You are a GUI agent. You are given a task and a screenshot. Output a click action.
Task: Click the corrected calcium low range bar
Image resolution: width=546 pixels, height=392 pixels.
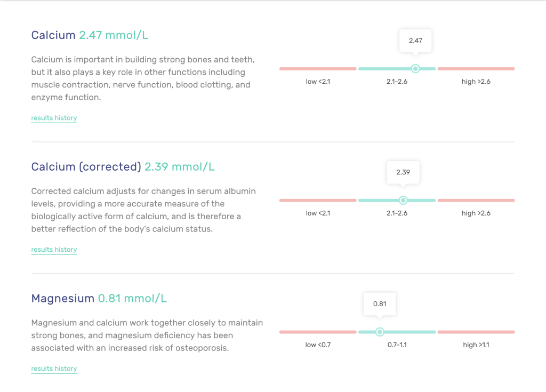[318, 201]
